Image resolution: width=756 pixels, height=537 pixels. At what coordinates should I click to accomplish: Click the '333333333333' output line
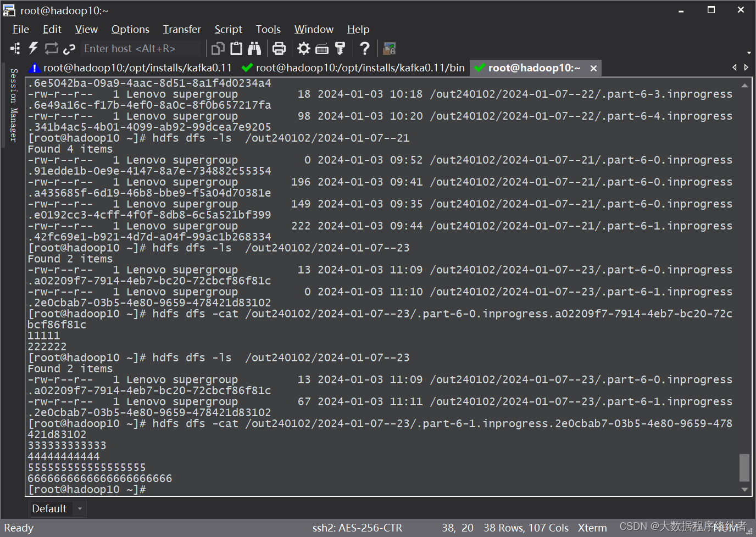[x=67, y=445]
